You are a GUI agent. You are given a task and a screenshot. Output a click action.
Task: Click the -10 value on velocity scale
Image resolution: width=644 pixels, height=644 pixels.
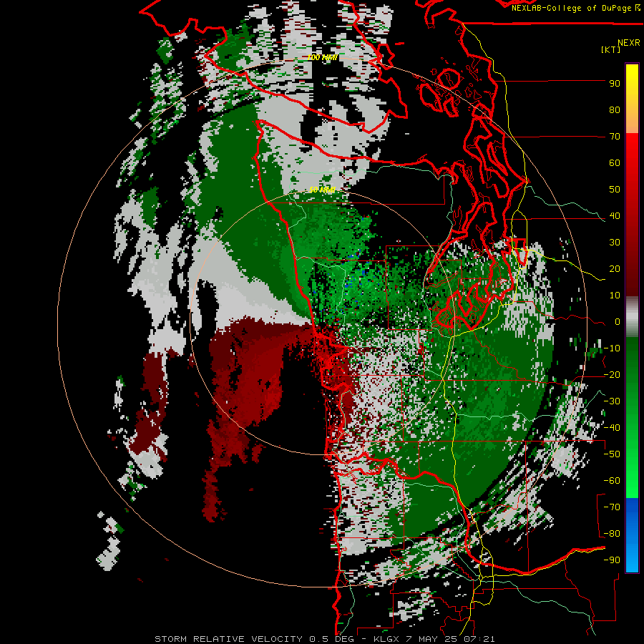(612, 348)
